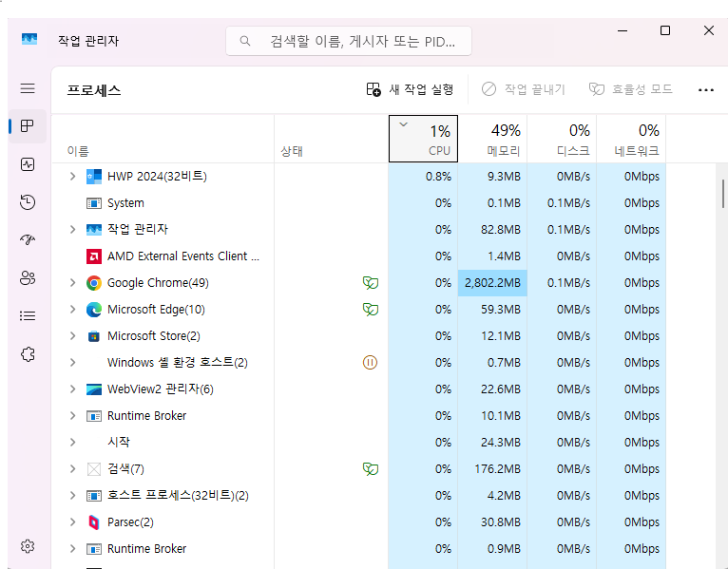Click the Task Manager app icon in title bar
Image resolution: width=728 pixels, height=569 pixels.
(29, 40)
